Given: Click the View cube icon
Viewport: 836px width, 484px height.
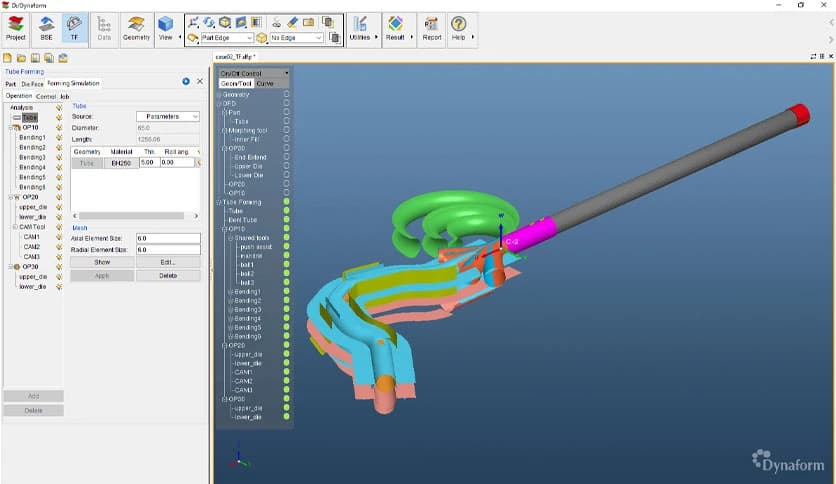Looking at the screenshot, I should [x=166, y=27].
